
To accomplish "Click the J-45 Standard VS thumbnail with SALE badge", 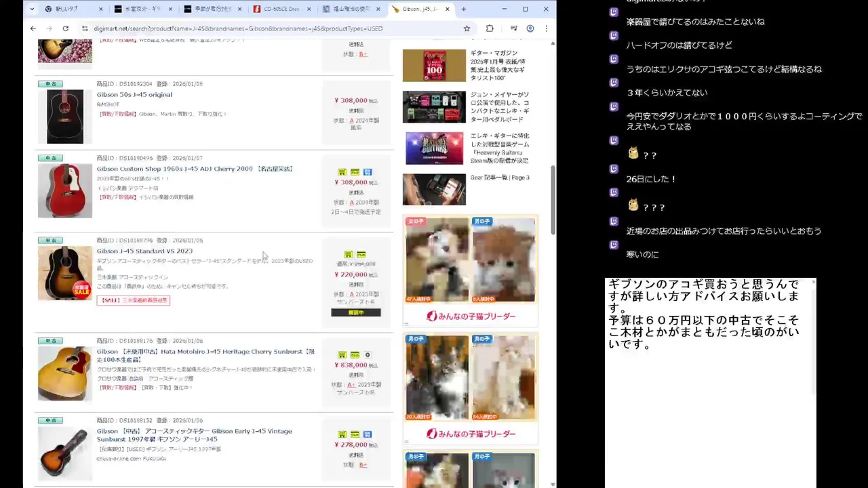I will (65, 273).
